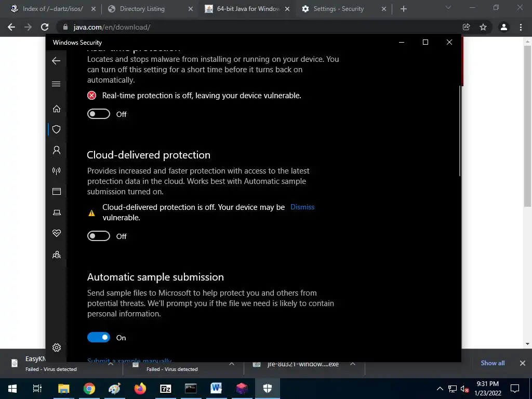The image size is (532, 399).
Task: Open a new Chrome tab
Action: point(403,9)
